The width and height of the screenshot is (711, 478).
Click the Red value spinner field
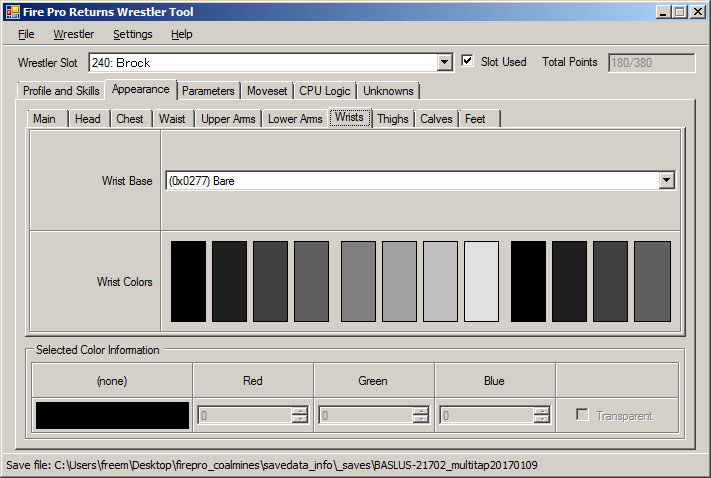(x=245, y=416)
